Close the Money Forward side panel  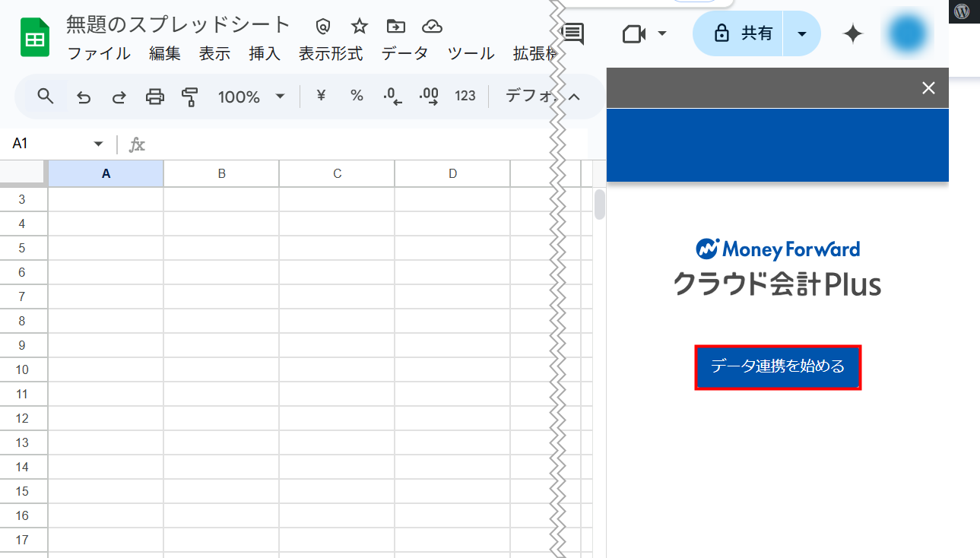click(x=928, y=87)
